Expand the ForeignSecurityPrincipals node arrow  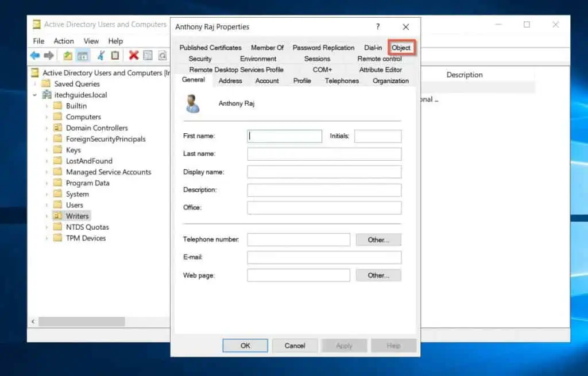pyautogui.click(x=47, y=139)
